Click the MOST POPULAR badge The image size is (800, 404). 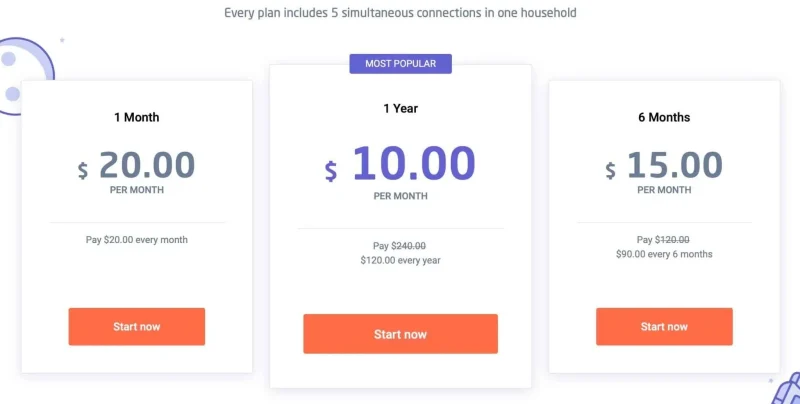pyautogui.click(x=400, y=64)
